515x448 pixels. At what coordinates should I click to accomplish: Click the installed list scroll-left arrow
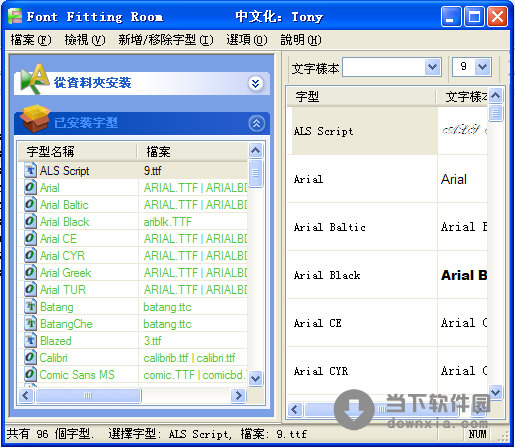click(26, 396)
